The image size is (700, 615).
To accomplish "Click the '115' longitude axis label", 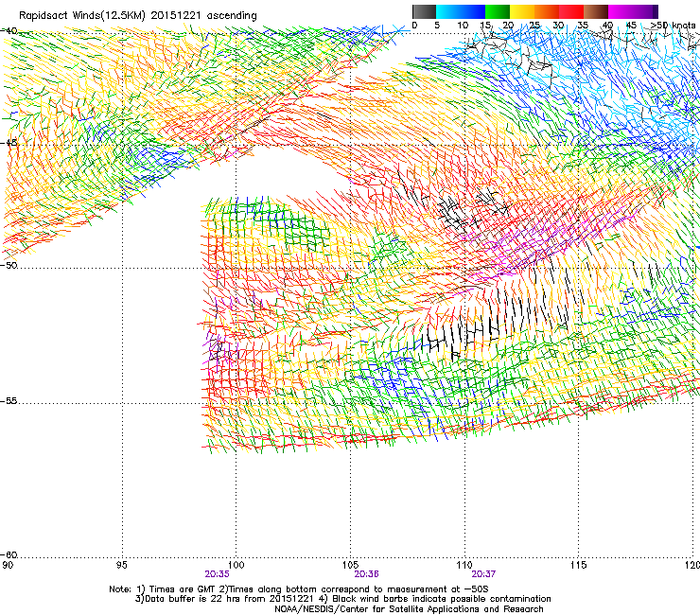I will pos(579,566).
